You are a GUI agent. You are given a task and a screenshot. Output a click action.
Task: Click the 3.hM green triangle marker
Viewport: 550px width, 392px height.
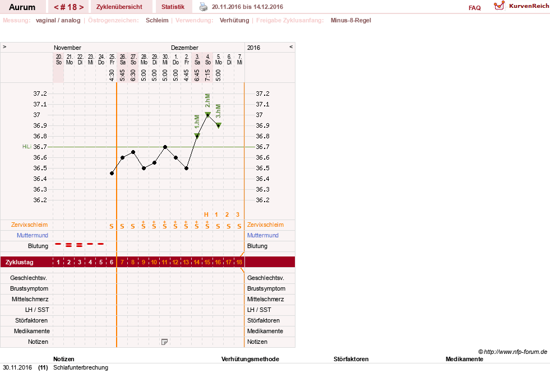point(219,125)
